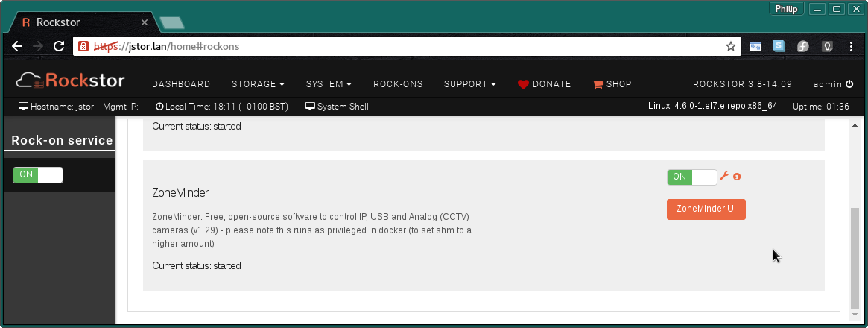The height and width of the screenshot is (328, 868).
Task: Click the Shop cart icon
Action: click(x=598, y=85)
